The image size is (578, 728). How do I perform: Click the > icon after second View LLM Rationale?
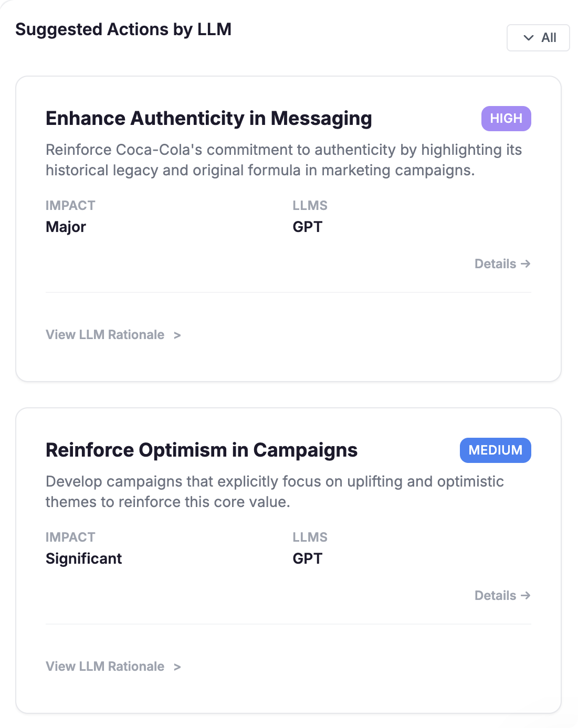(177, 667)
